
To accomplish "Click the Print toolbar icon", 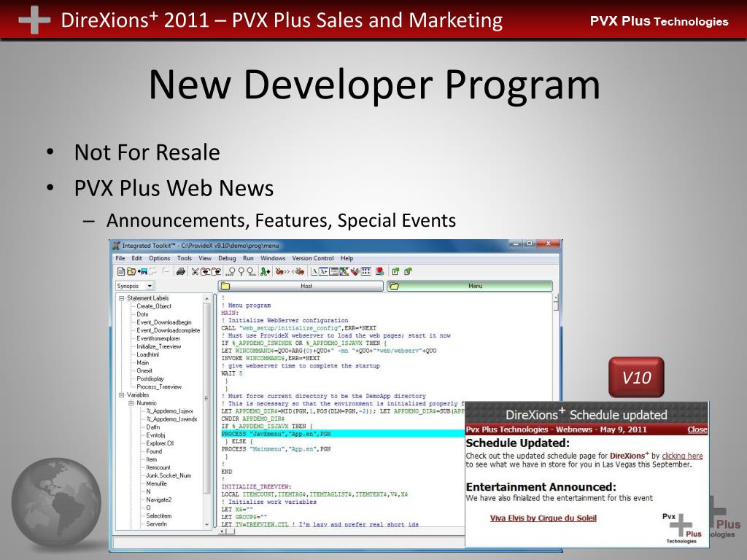I will (181, 271).
